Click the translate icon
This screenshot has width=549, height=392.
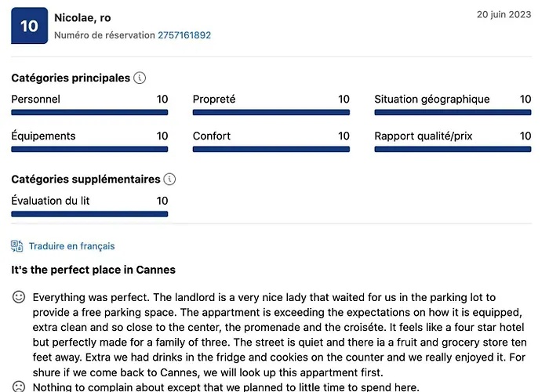click(17, 246)
